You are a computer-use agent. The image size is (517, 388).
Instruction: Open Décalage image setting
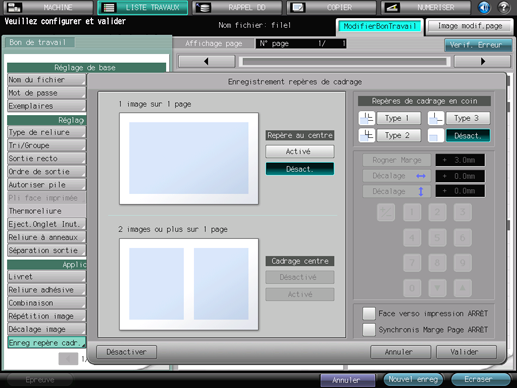tap(47, 329)
